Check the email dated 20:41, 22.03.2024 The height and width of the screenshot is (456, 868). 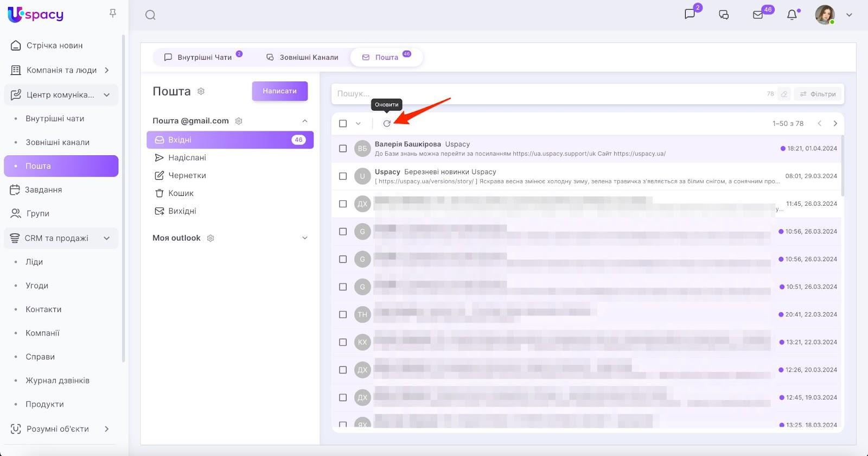click(x=343, y=315)
